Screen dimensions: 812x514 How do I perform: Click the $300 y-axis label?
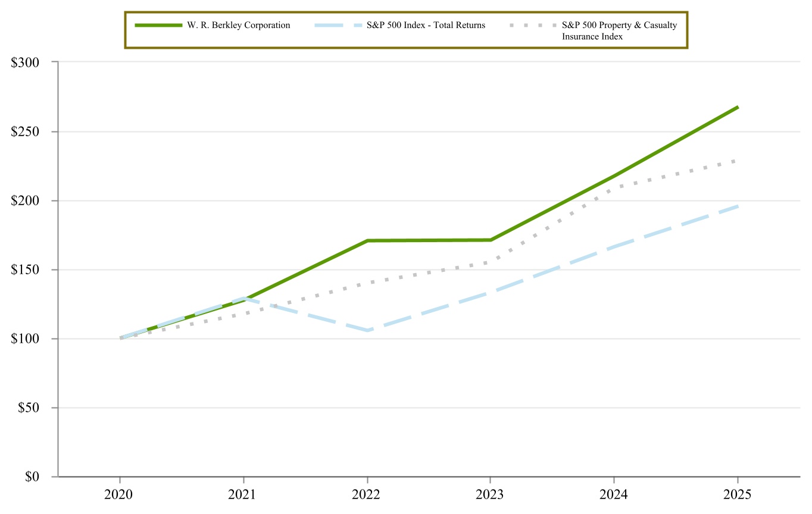[25, 62]
